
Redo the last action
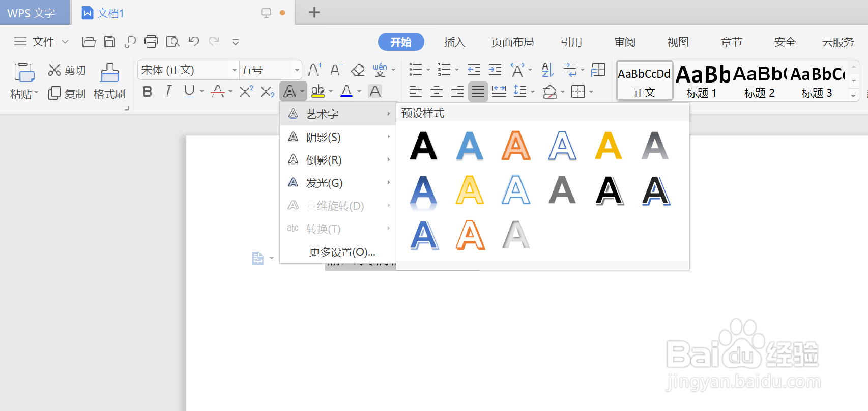coord(214,42)
